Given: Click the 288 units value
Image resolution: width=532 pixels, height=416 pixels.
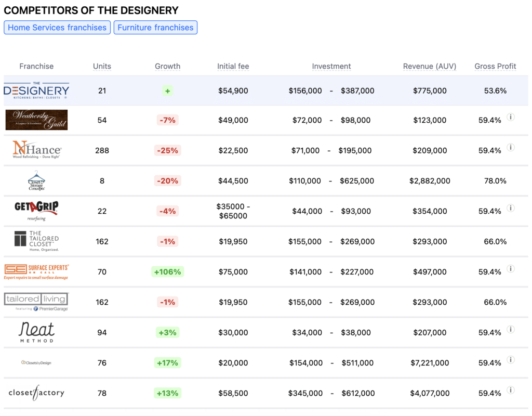Looking at the screenshot, I should click(x=102, y=150).
